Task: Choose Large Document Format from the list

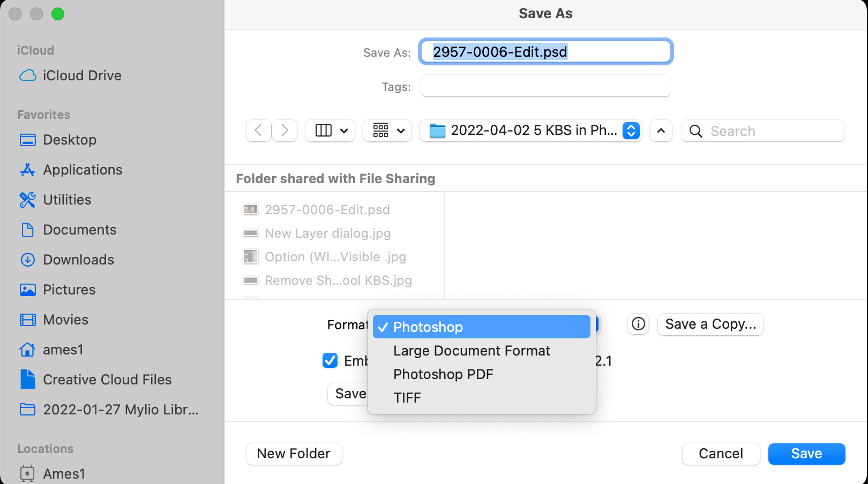Action: click(472, 351)
